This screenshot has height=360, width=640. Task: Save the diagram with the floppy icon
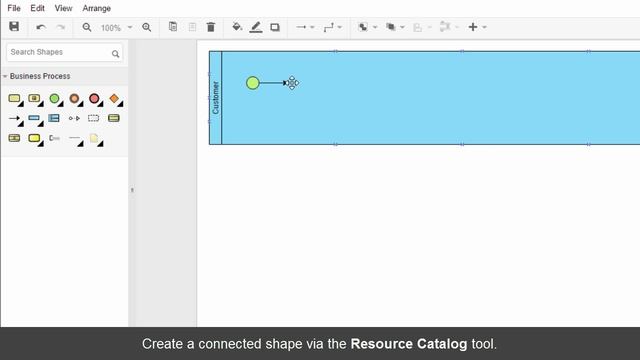(x=14, y=27)
